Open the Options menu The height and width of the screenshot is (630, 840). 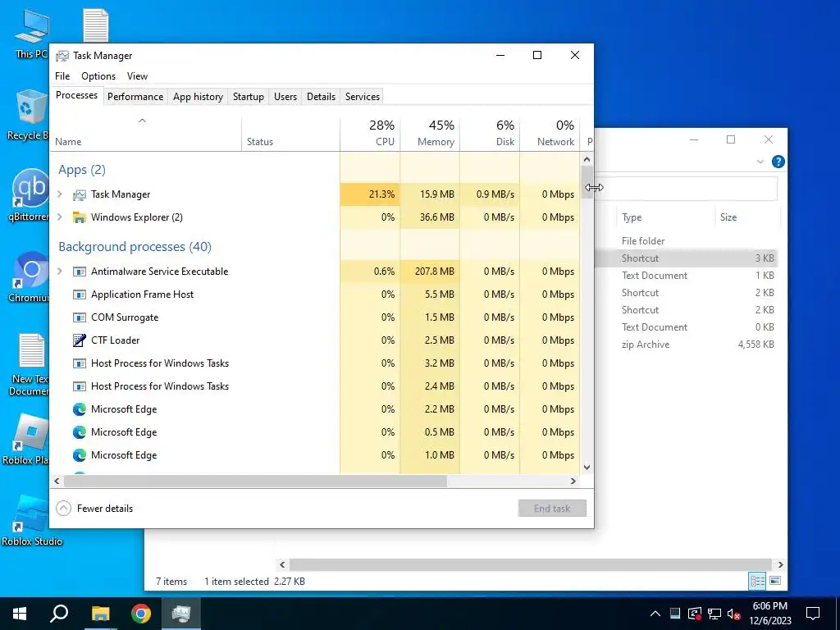click(98, 76)
